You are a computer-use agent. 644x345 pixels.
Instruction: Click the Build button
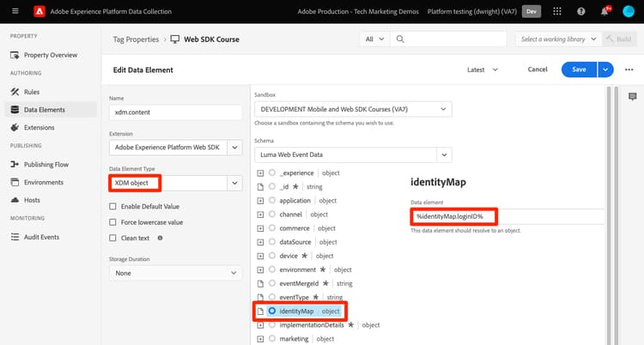click(619, 39)
